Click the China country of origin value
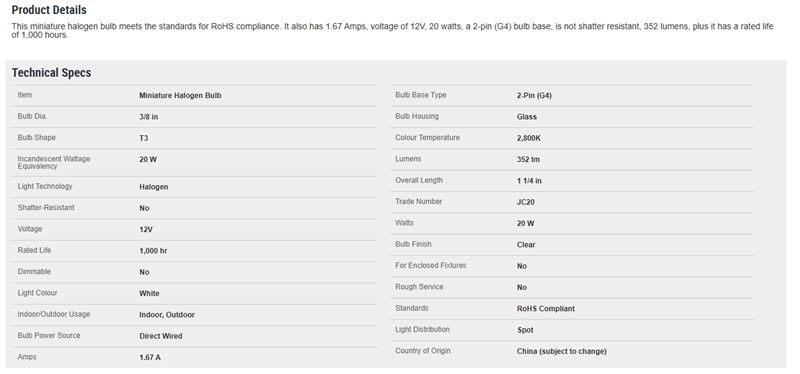The image size is (800, 374). point(562,351)
